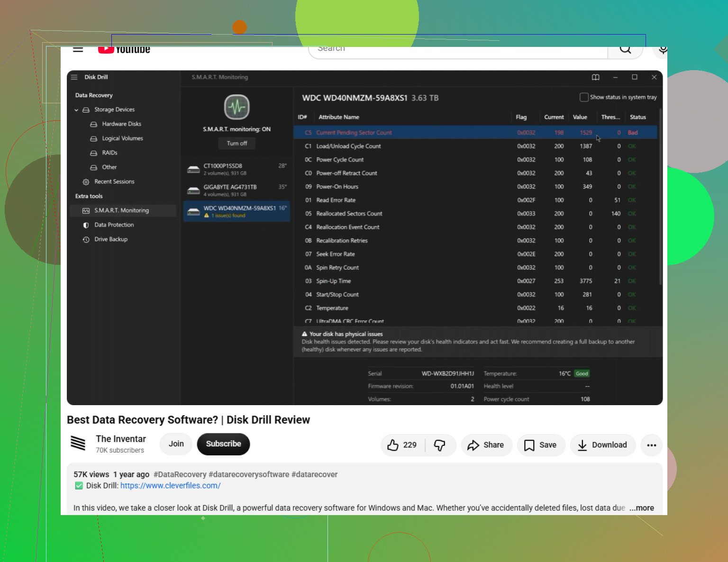This screenshot has height=562, width=728.
Task: Like the video with 229 likes
Action: coord(402,445)
